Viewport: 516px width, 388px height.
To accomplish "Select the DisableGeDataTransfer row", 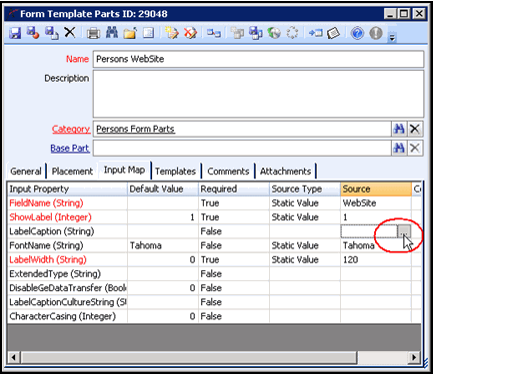I will (214, 288).
